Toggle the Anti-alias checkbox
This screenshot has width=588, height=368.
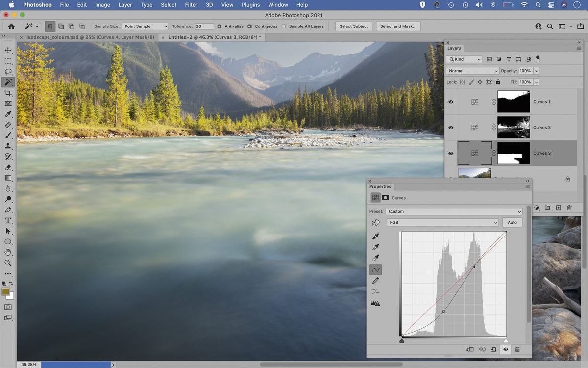[220, 26]
